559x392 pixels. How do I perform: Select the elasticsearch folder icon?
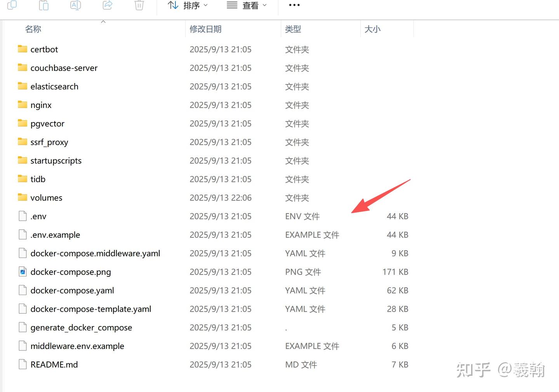[x=23, y=86]
